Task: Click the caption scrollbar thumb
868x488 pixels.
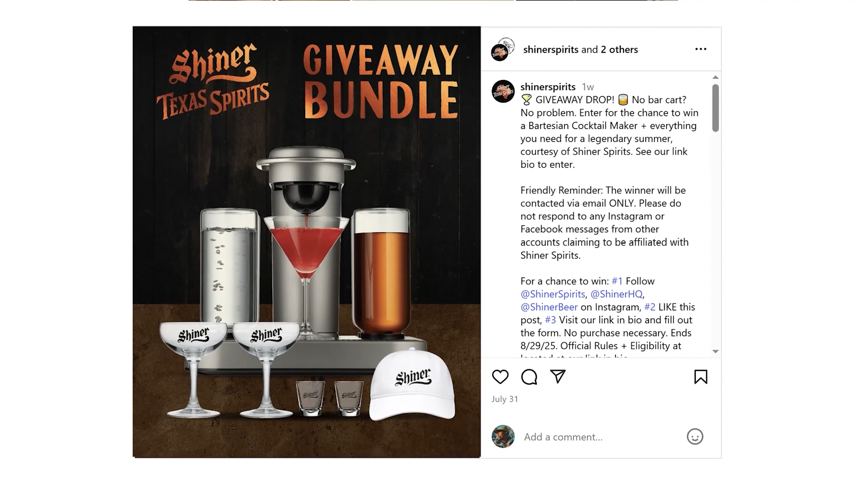Action: click(x=715, y=108)
